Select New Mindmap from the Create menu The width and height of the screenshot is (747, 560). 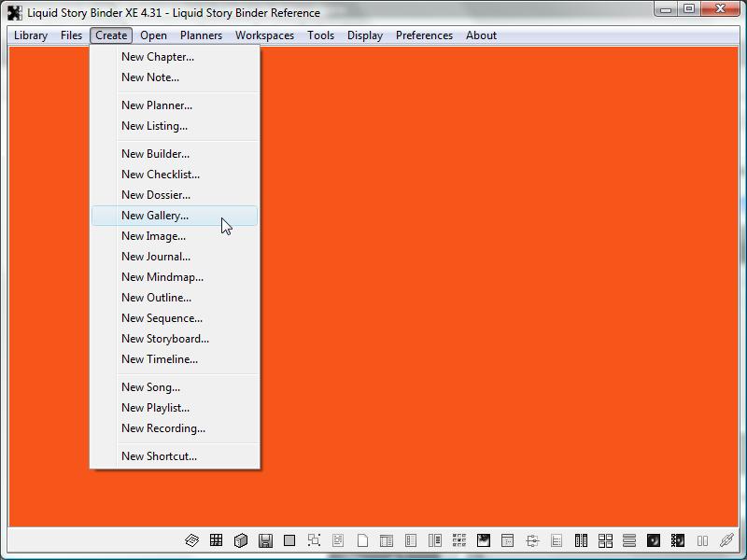(x=162, y=277)
